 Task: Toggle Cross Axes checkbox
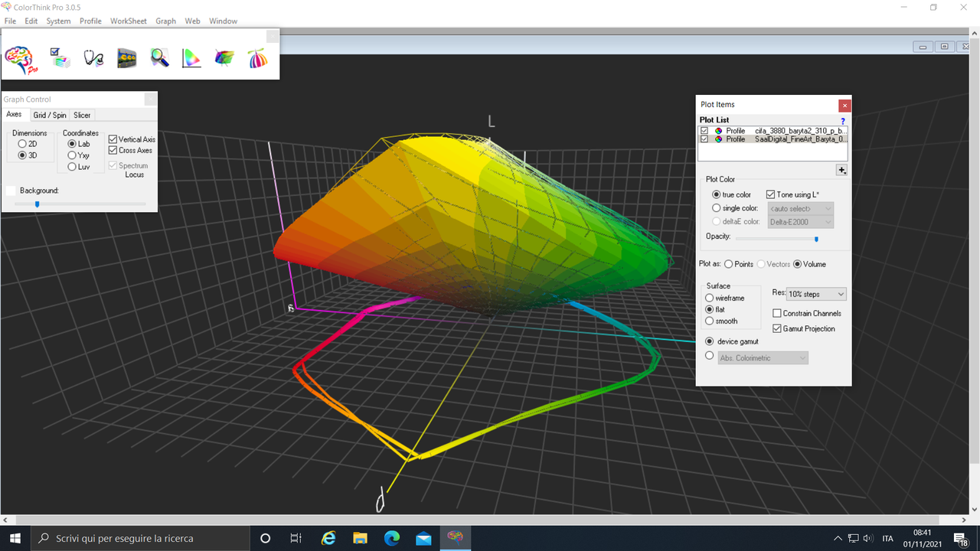[x=113, y=150]
